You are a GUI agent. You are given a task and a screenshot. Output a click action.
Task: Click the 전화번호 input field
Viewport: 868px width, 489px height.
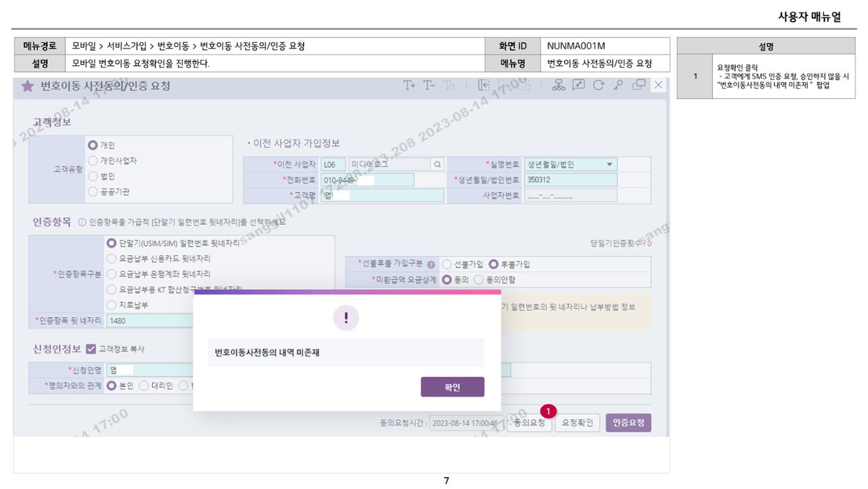(368, 180)
